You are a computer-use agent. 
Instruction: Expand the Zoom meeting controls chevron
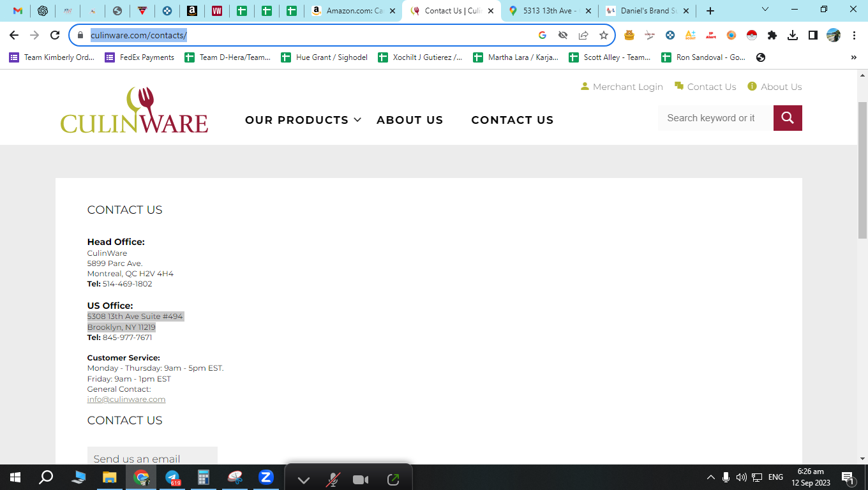pos(304,480)
